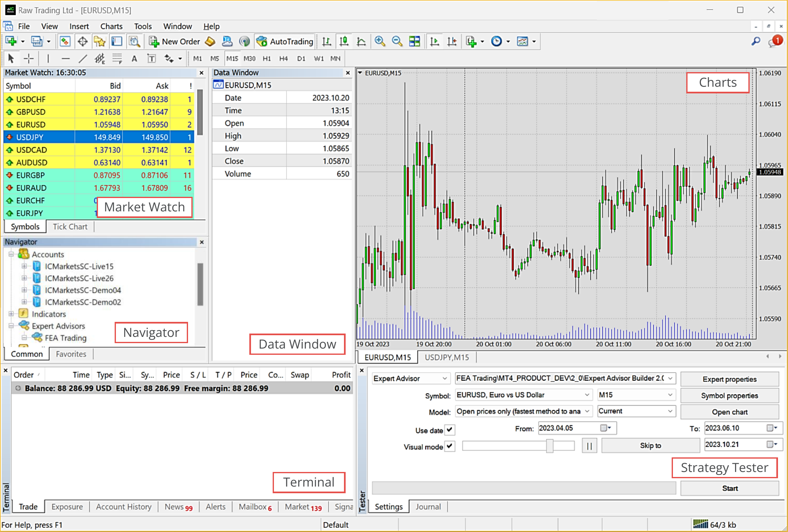788x532 pixels.
Task: Expand the Indicators tree node
Action: 11,314
